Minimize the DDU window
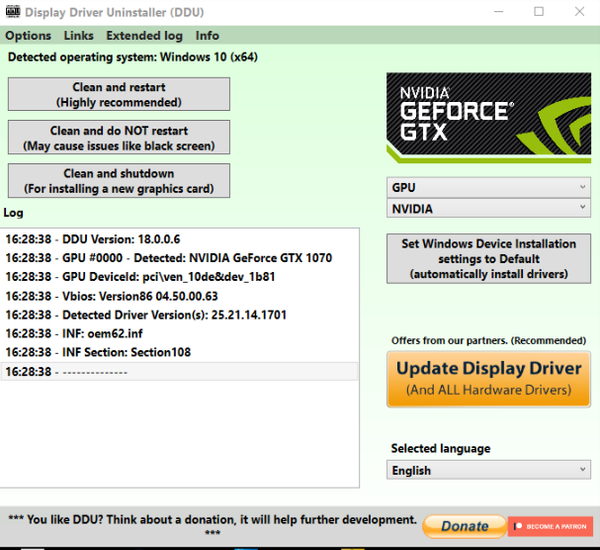This screenshot has width=600, height=550. coord(499,12)
